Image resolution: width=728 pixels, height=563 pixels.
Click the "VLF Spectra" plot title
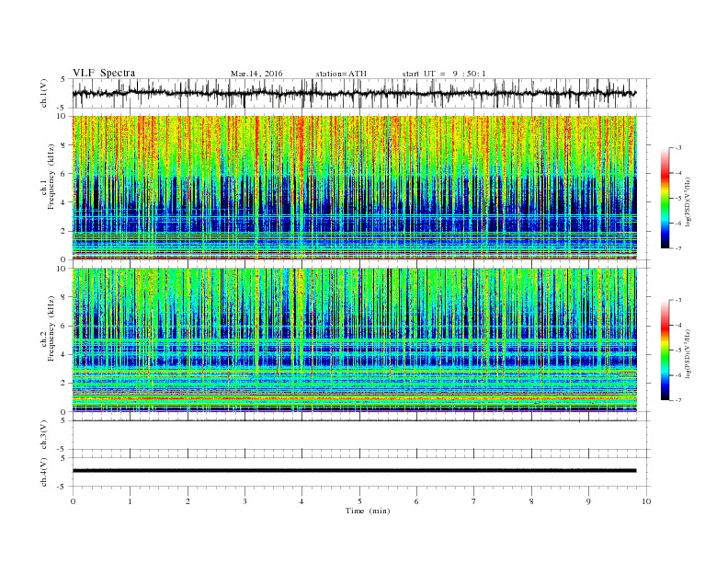[104, 73]
